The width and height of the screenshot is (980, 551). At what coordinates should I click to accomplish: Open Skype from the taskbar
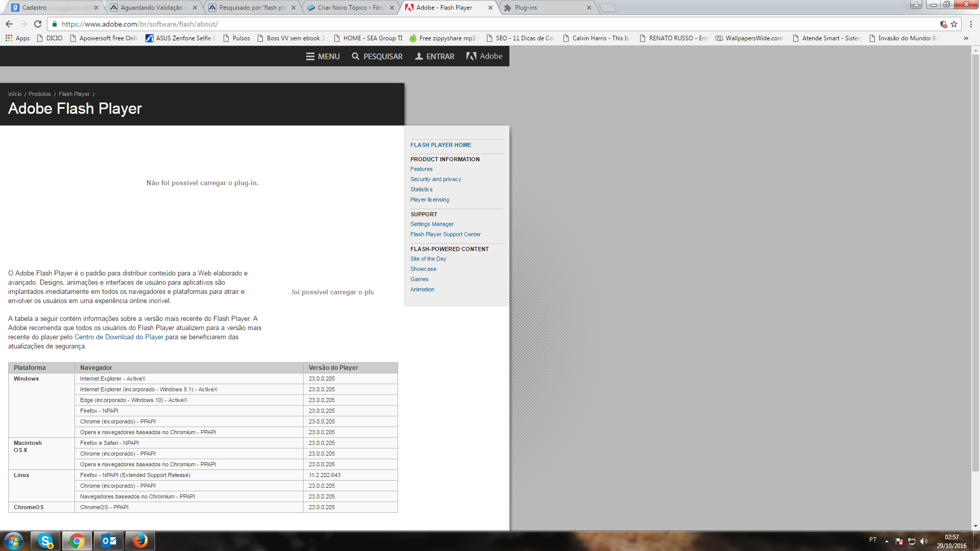(x=45, y=541)
